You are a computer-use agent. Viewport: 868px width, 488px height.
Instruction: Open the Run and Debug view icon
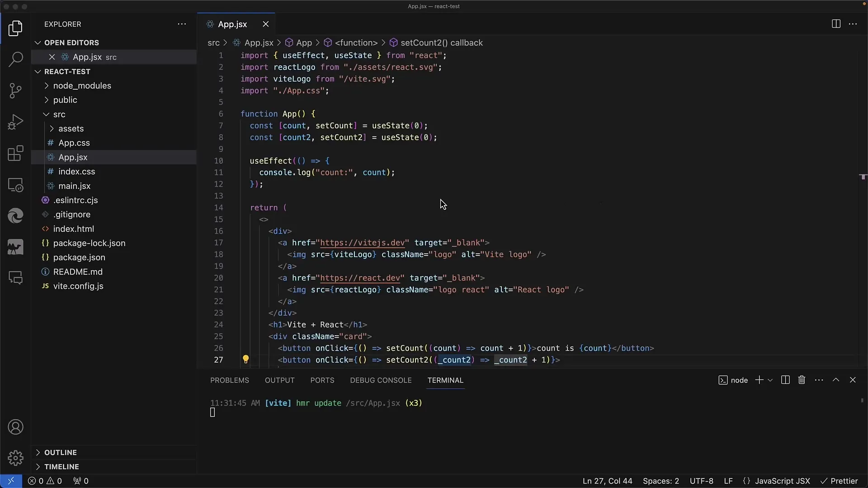(15, 122)
